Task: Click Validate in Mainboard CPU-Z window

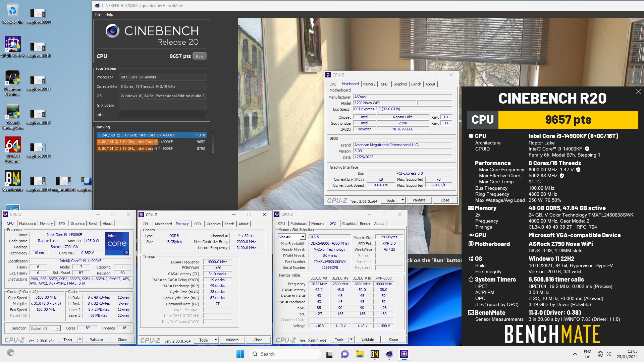Action: tap(419, 200)
